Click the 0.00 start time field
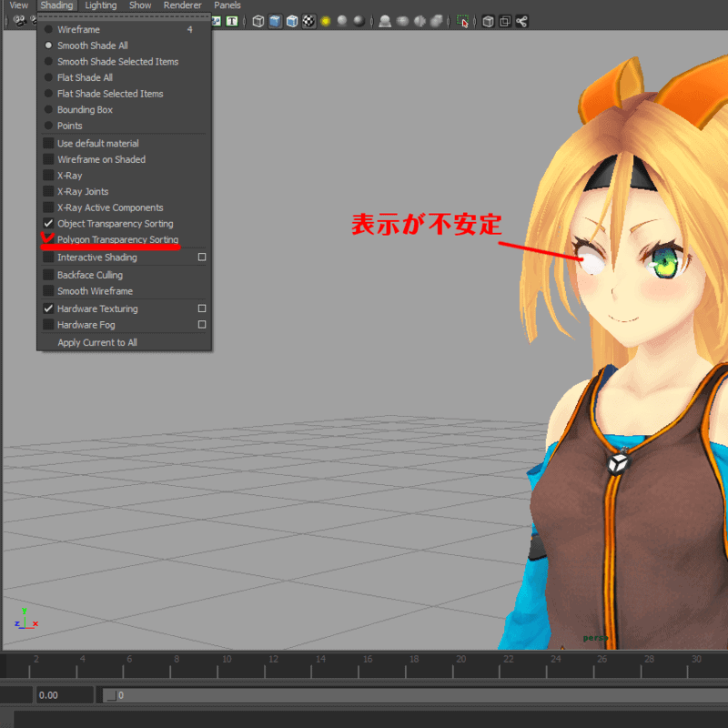This screenshot has height=728, width=728. coord(64,695)
